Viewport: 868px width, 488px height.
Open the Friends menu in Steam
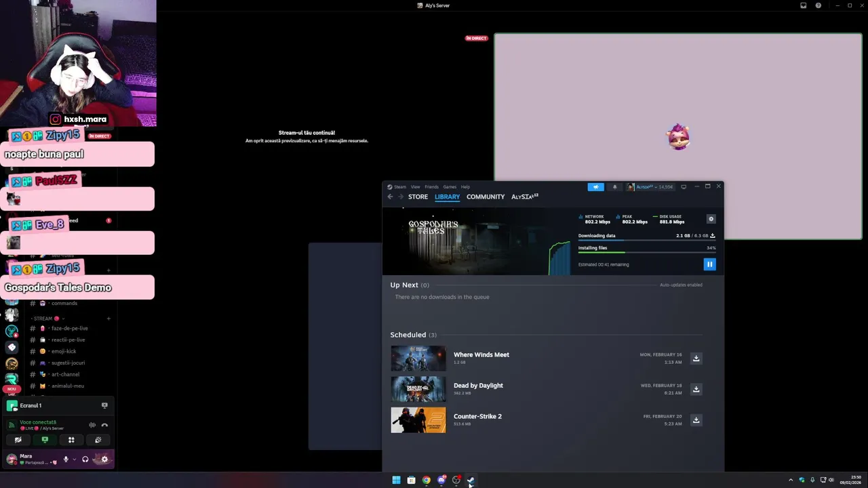click(x=431, y=187)
